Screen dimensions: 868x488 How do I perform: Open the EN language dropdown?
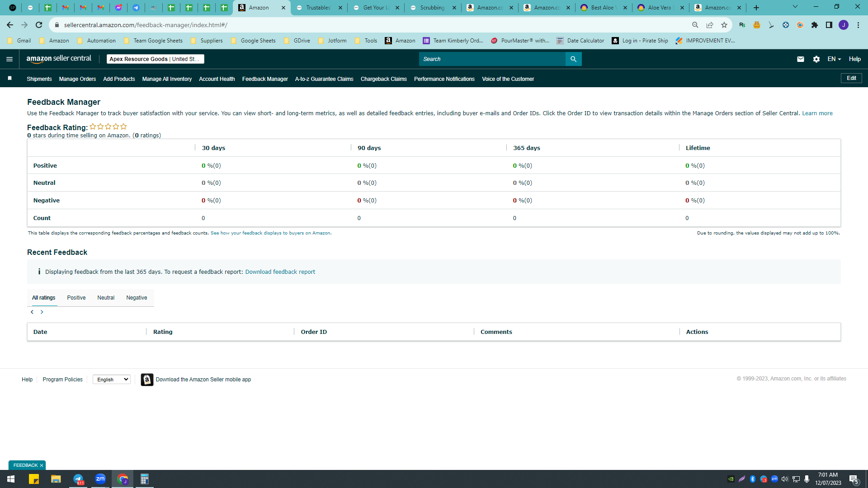click(x=834, y=59)
